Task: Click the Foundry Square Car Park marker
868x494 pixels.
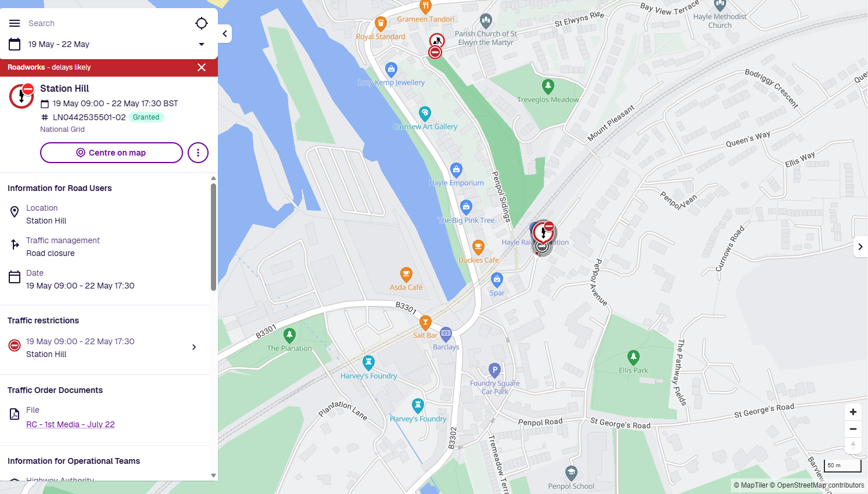Action: point(494,370)
